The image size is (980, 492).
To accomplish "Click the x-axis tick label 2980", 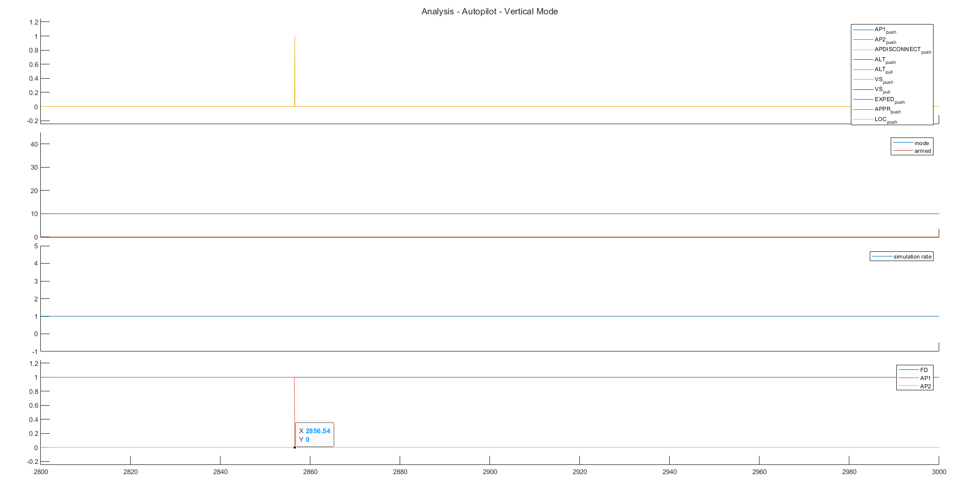I will pyautogui.click(x=849, y=472).
